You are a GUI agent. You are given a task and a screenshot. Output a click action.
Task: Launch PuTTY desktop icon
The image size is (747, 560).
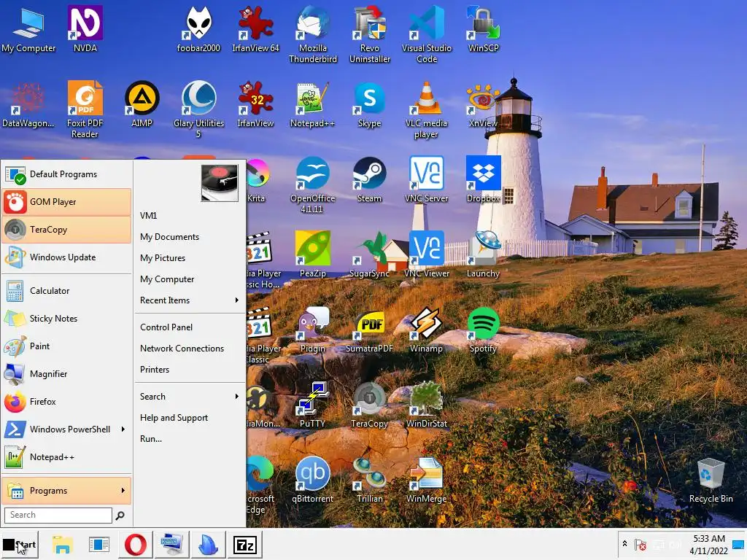click(312, 405)
